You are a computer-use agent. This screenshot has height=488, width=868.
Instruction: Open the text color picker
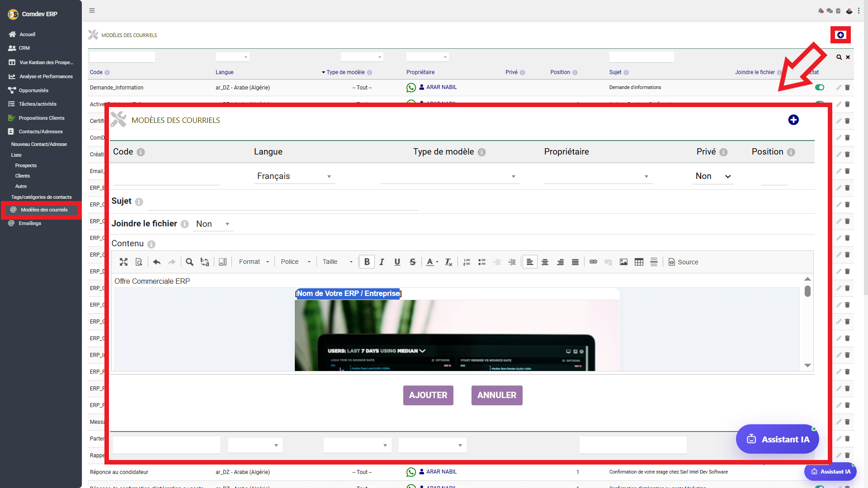[432, 262]
